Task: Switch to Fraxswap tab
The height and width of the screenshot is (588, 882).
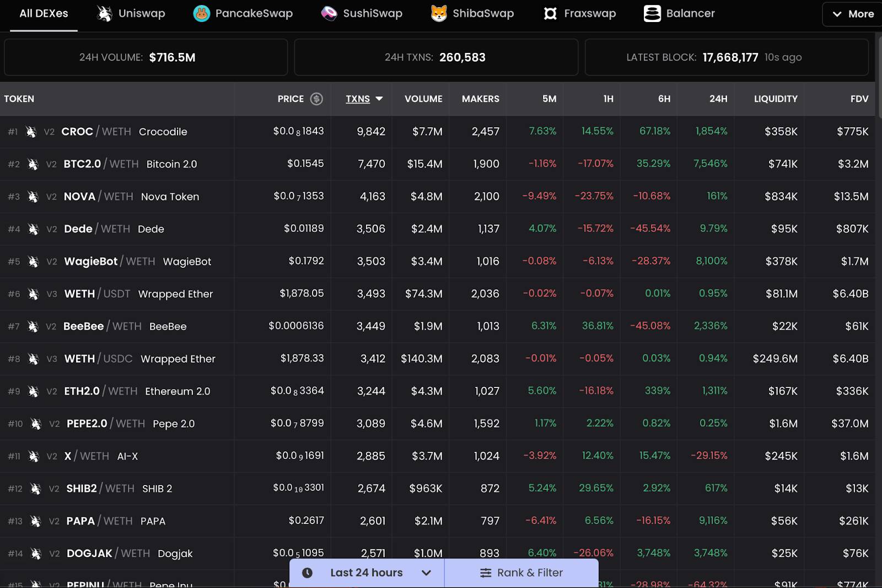Action: pyautogui.click(x=579, y=13)
